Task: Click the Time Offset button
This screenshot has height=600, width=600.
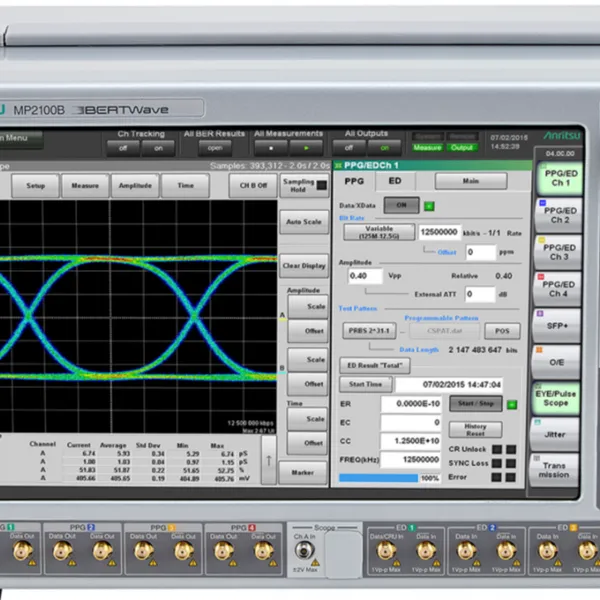Action: pyautogui.click(x=307, y=443)
